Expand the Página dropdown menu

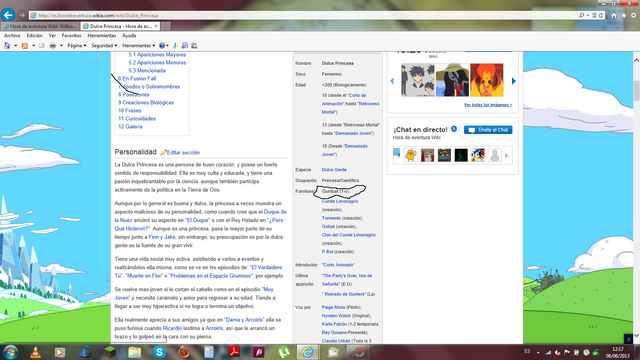tap(77, 46)
